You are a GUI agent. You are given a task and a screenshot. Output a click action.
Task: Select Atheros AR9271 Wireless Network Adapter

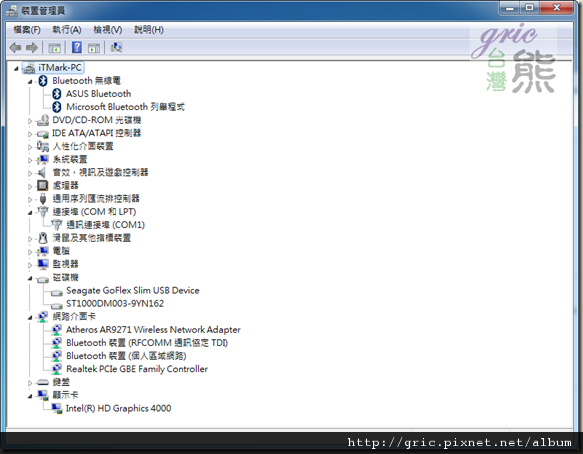(153, 330)
